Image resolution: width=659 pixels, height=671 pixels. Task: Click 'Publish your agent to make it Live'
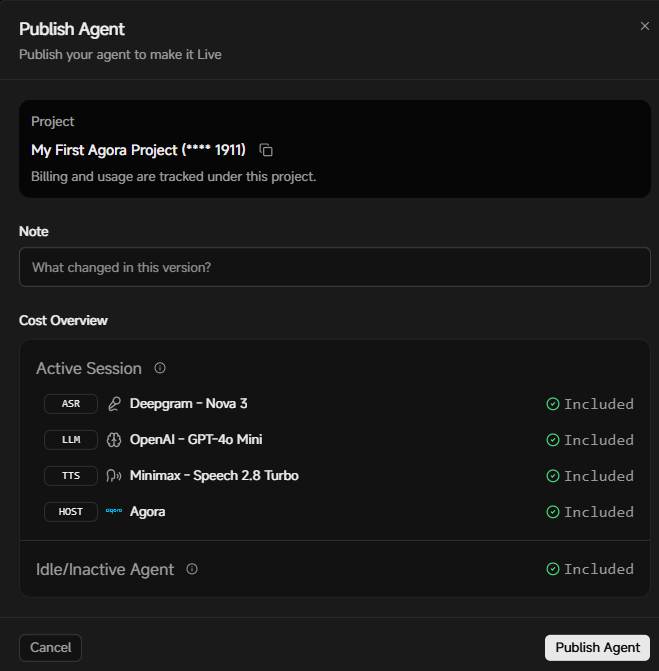pos(120,55)
